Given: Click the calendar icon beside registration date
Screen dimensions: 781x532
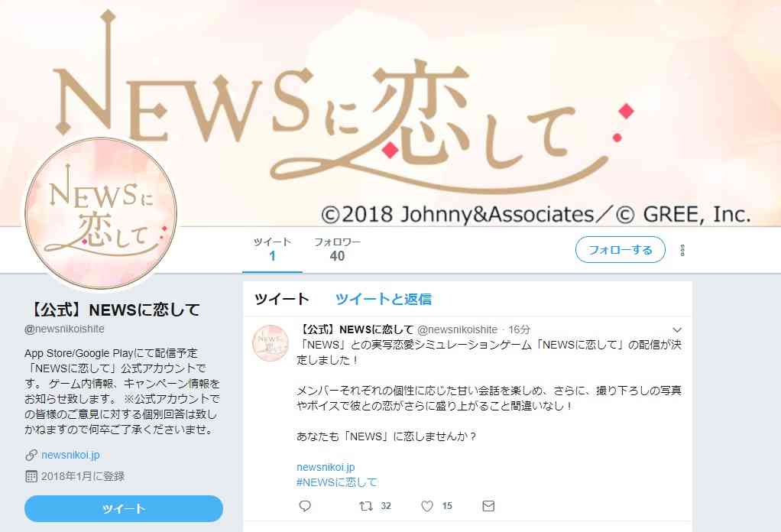Looking at the screenshot, I should click(31, 476).
